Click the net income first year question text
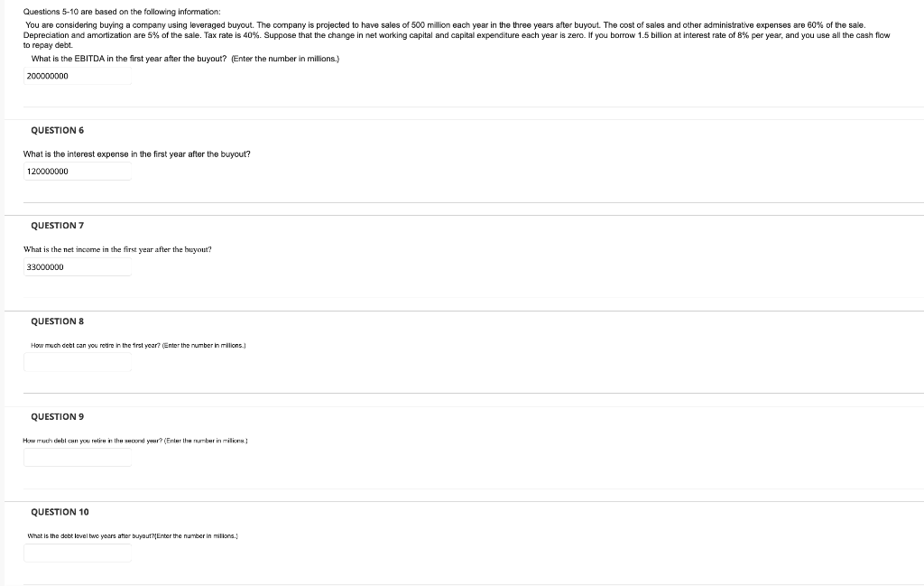 [117, 249]
